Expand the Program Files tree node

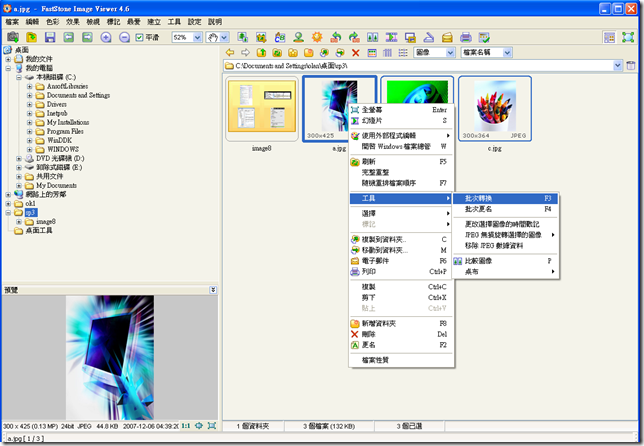pos(30,131)
